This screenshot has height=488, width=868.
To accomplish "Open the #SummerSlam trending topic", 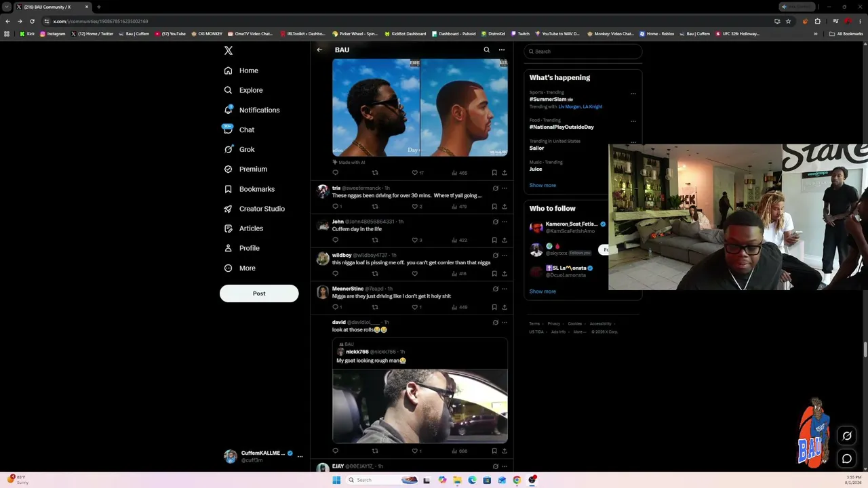I will click(548, 100).
